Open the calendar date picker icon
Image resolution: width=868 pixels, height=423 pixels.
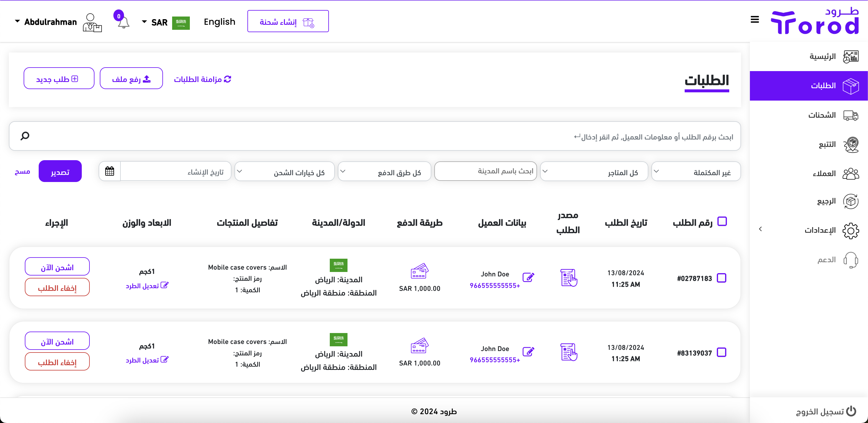click(x=110, y=171)
